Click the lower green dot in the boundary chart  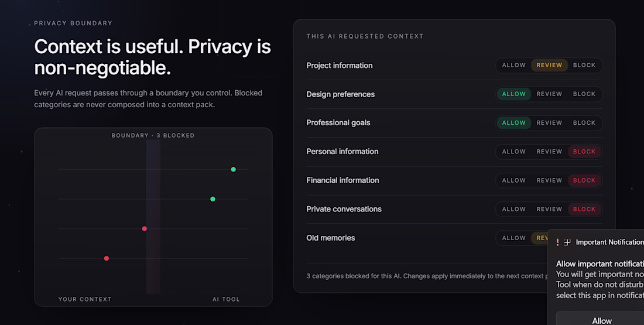pos(213,199)
